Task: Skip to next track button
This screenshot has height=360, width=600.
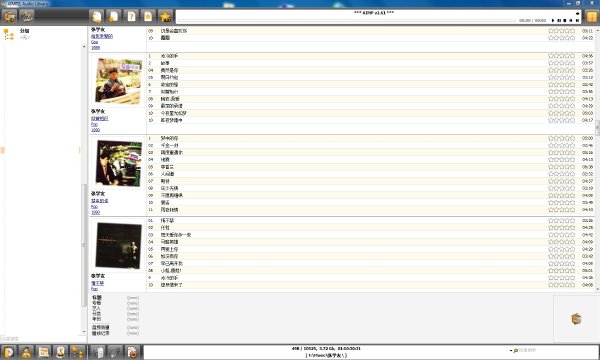Action: point(577,20)
